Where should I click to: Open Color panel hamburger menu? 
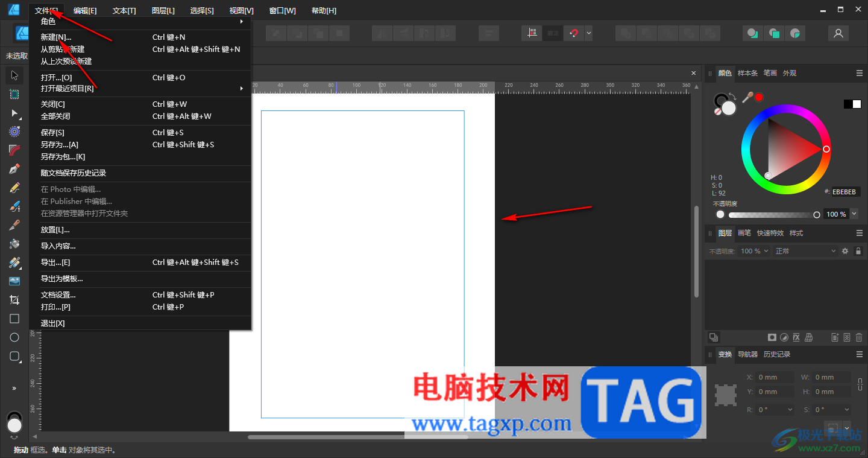click(860, 73)
